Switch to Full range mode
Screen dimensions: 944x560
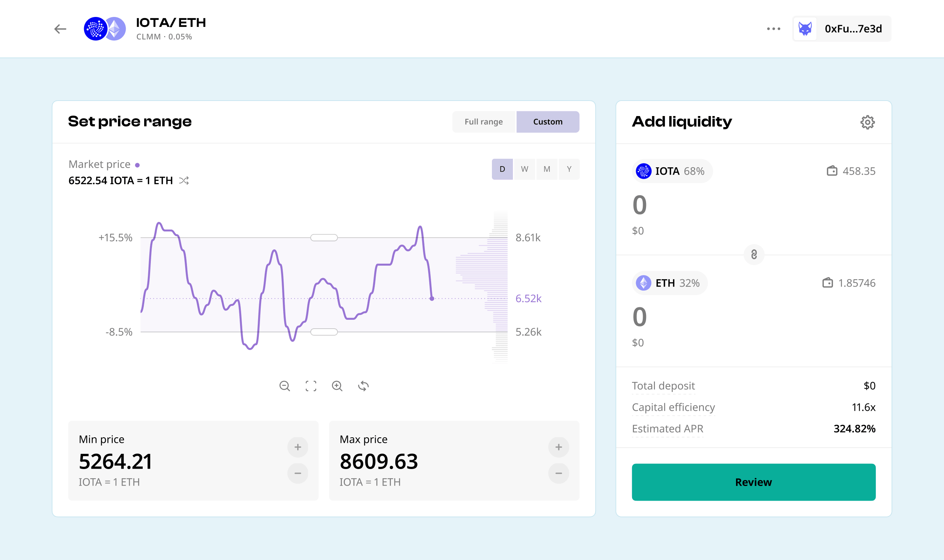[484, 122]
